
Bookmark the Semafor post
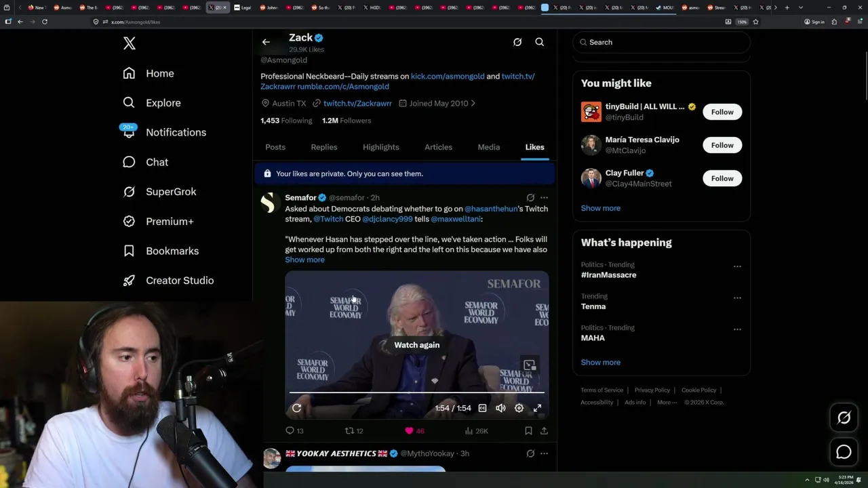pos(528,430)
